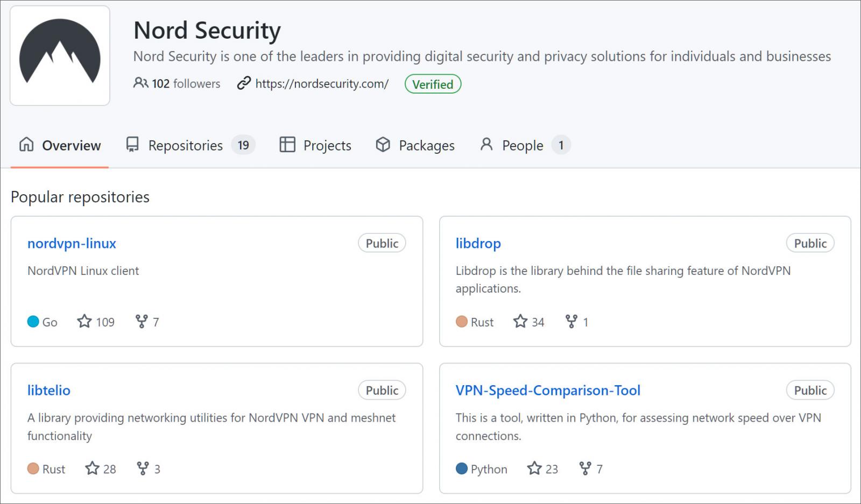Click the star icon on VPN-Speed-Comparison-Tool
This screenshot has height=504, width=861.
click(x=534, y=468)
